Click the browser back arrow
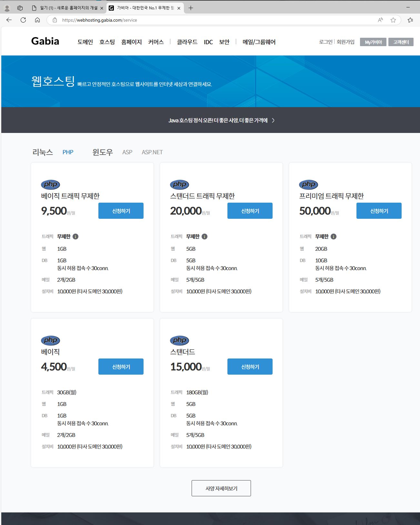This screenshot has width=420, height=525. pos(9,20)
